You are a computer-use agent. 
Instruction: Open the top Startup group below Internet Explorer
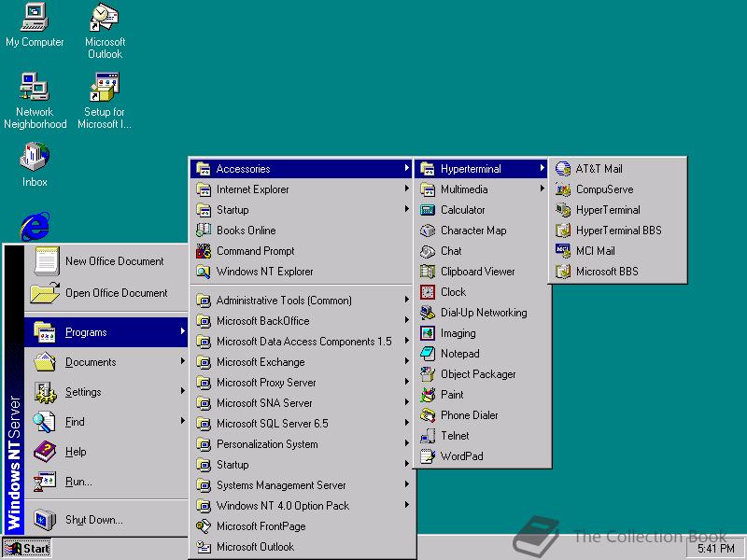tap(301, 209)
